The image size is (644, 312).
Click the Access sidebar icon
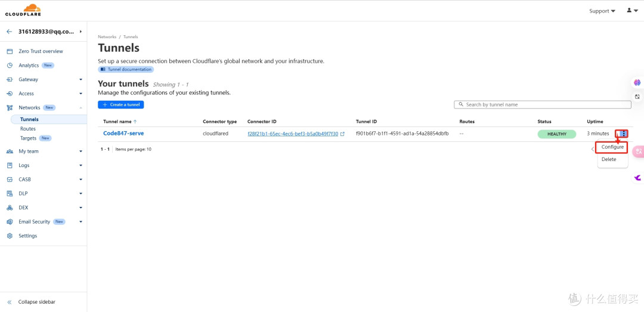point(10,93)
